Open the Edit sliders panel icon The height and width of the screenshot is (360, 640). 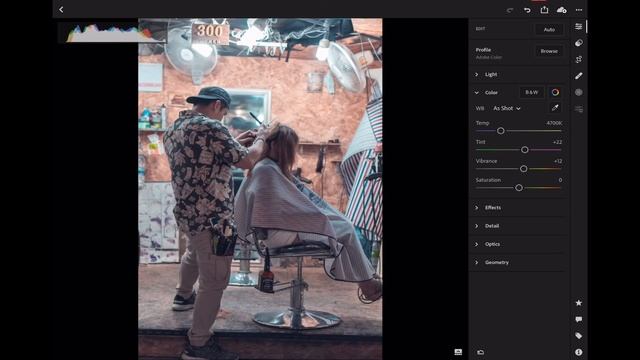click(579, 27)
